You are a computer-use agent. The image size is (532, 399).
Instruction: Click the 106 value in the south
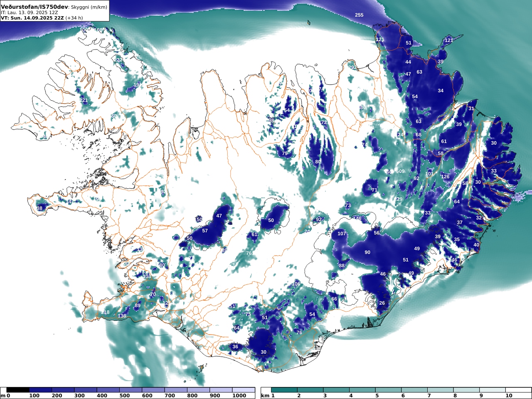pyautogui.click(x=296, y=284)
